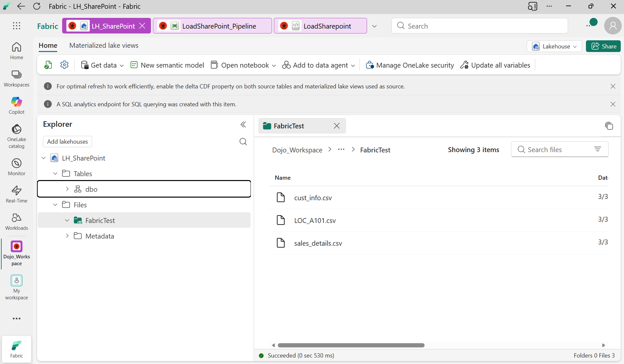Expand the dbo schema in Explorer
Image resolution: width=624 pixels, height=364 pixels.
pos(67,189)
